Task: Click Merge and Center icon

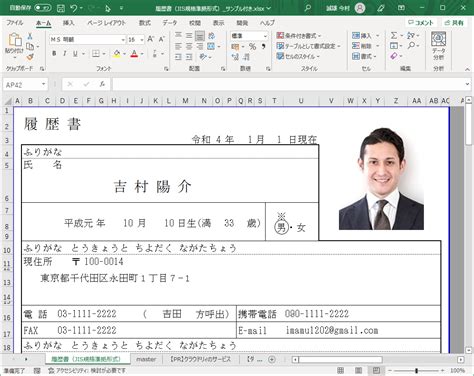Action: 211,46
